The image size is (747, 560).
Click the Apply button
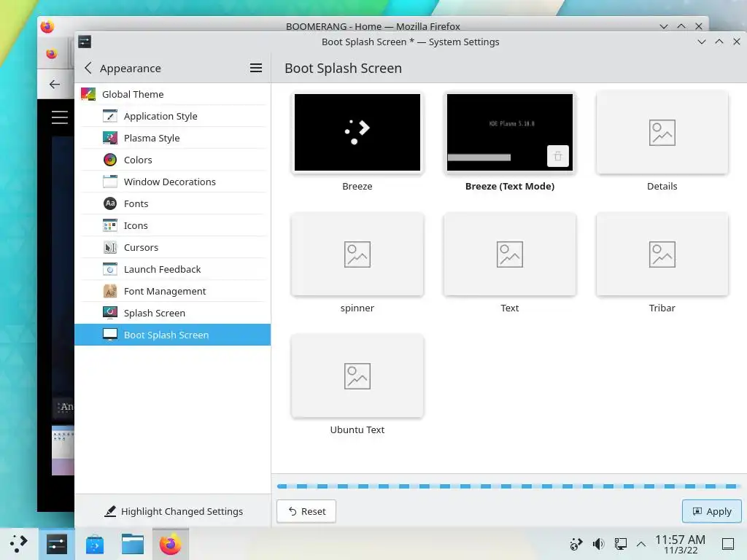(x=712, y=511)
